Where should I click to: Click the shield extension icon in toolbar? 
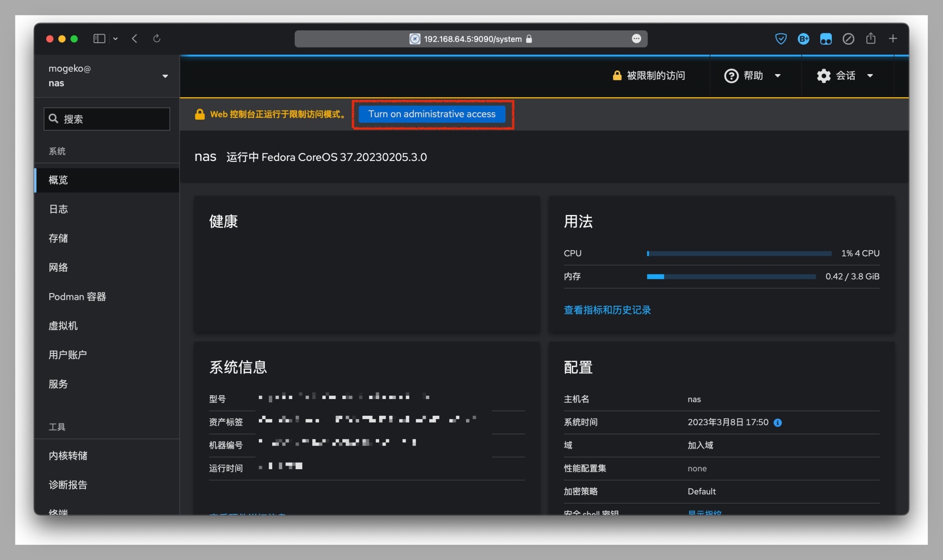click(780, 39)
